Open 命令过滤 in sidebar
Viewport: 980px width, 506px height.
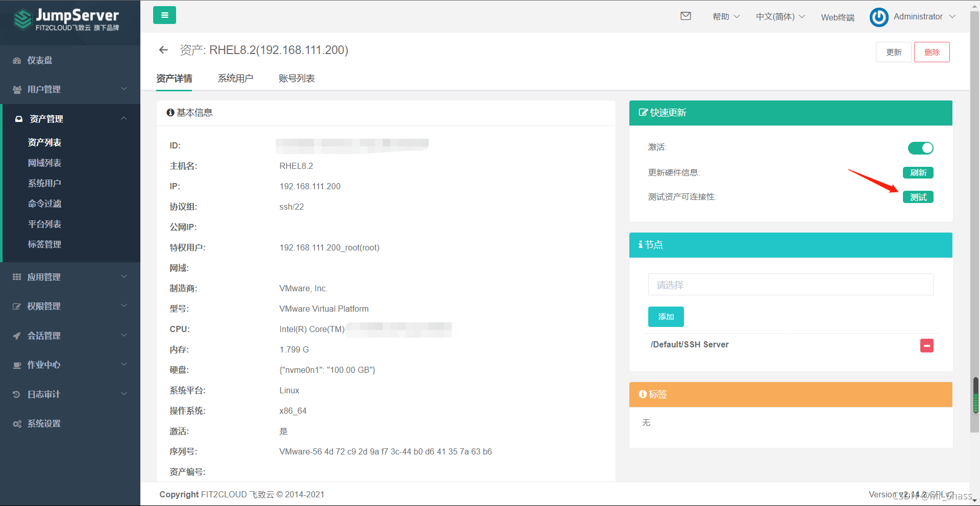point(44,204)
